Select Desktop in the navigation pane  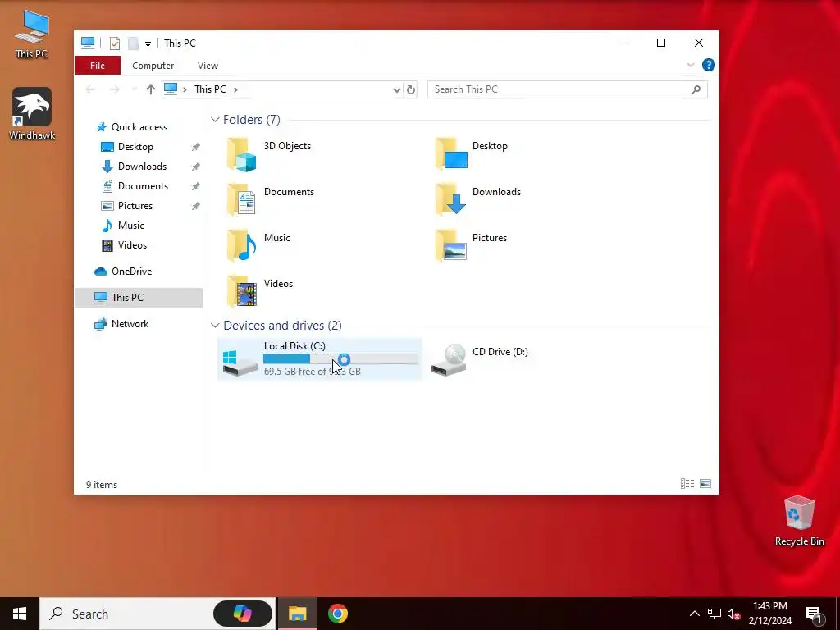[135, 147]
